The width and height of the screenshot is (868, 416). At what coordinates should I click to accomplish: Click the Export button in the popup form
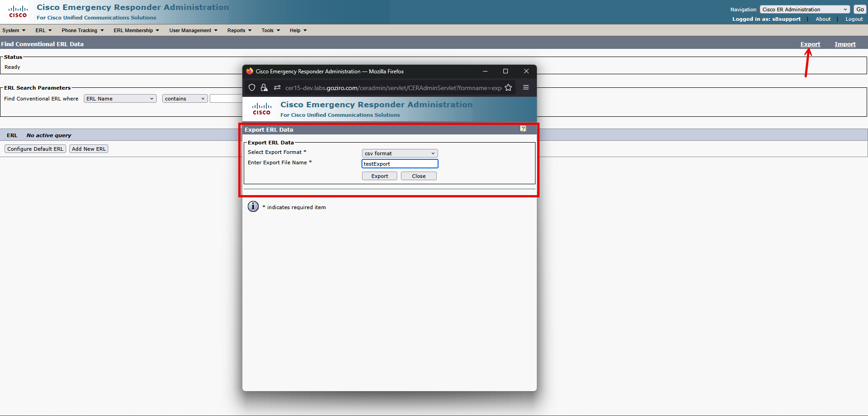coord(380,176)
